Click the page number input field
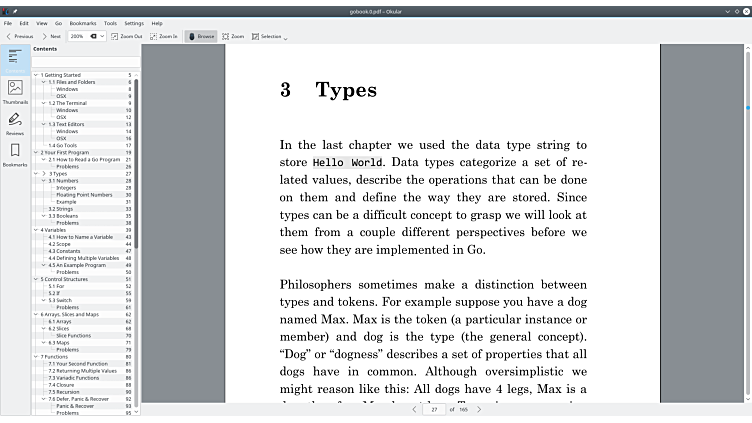The width and height of the screenshot is (752, 423). [435, 409]
